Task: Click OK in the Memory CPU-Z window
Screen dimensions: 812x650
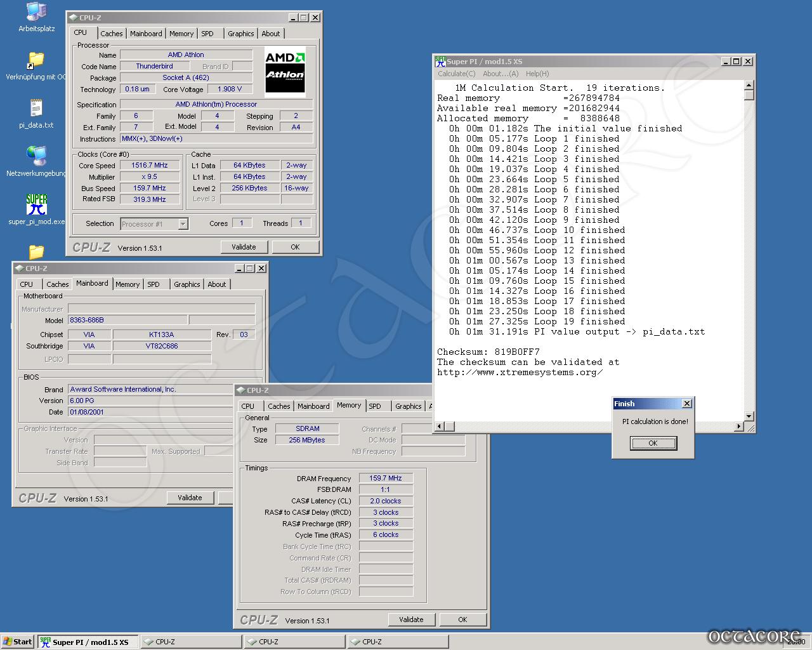Action: pyautogui.click(x=462, y=620)
